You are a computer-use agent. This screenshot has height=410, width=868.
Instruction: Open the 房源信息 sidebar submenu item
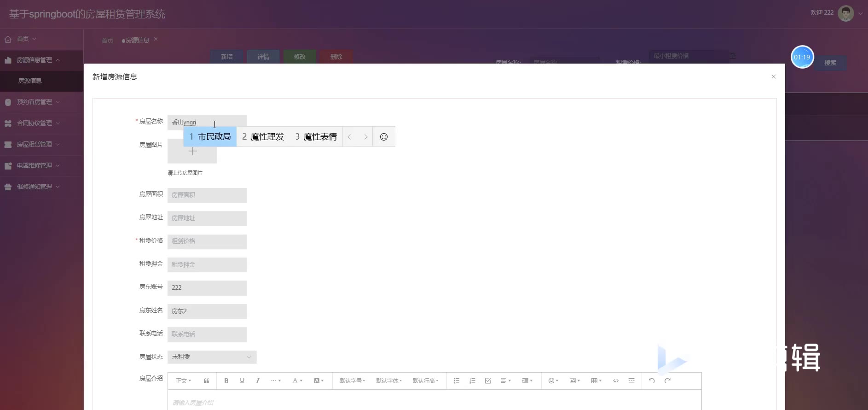41,81
